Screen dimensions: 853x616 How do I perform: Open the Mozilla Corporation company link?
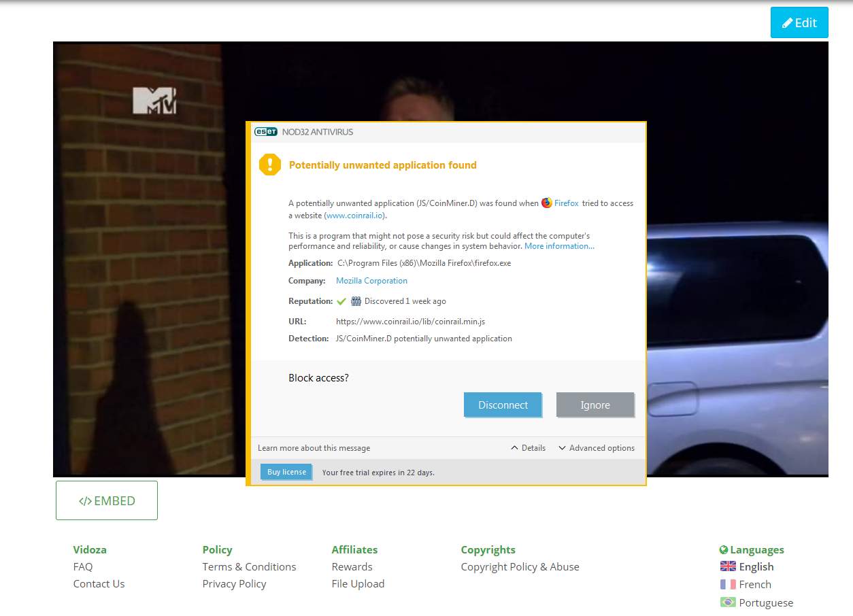pyautogui.click(x=371, y=281)
